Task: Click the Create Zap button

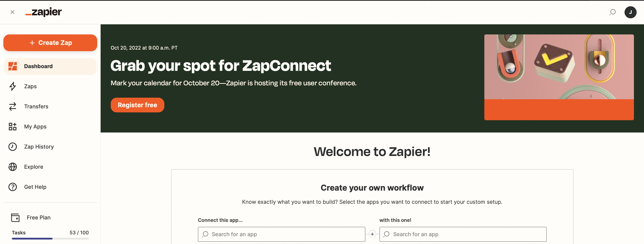Action: pos(50,43)
